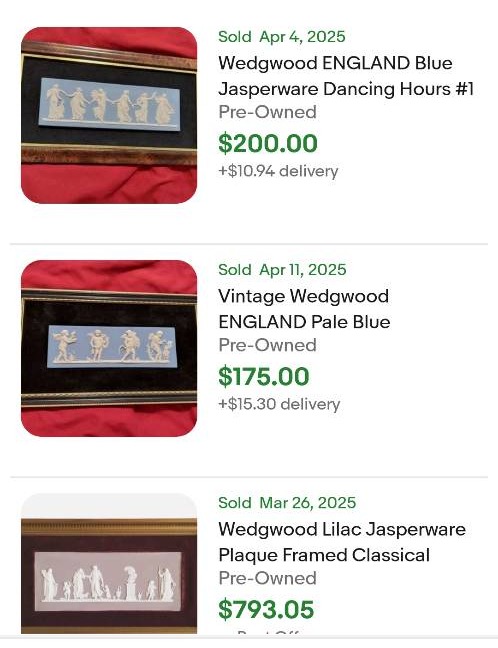Open listing Wedgwood ENGLAND Blue Jasperware Dancing Hours
The image size is (498, 648).
pos(346,76)
